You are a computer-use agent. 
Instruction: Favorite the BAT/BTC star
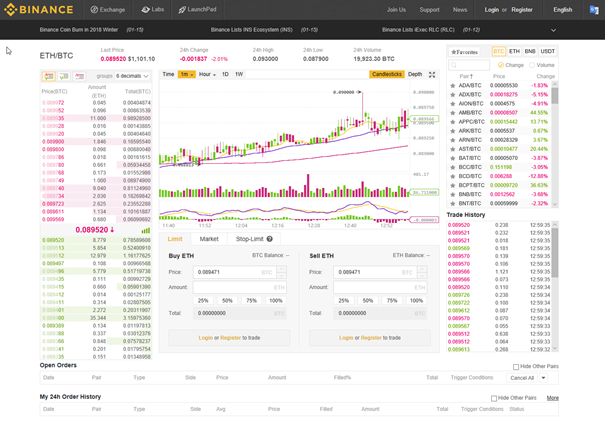pos(453,158)
